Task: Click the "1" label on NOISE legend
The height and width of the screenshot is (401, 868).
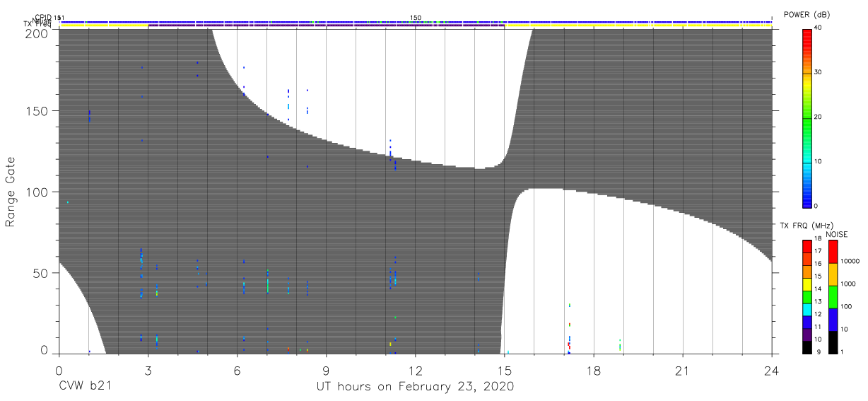Action: (x=842, y=351)
